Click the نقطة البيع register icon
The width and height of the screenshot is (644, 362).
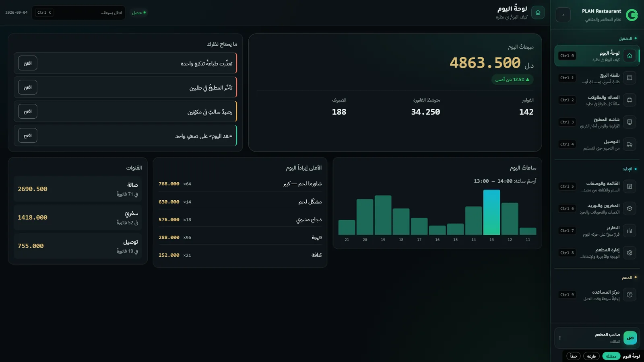[x=630, y=78]
